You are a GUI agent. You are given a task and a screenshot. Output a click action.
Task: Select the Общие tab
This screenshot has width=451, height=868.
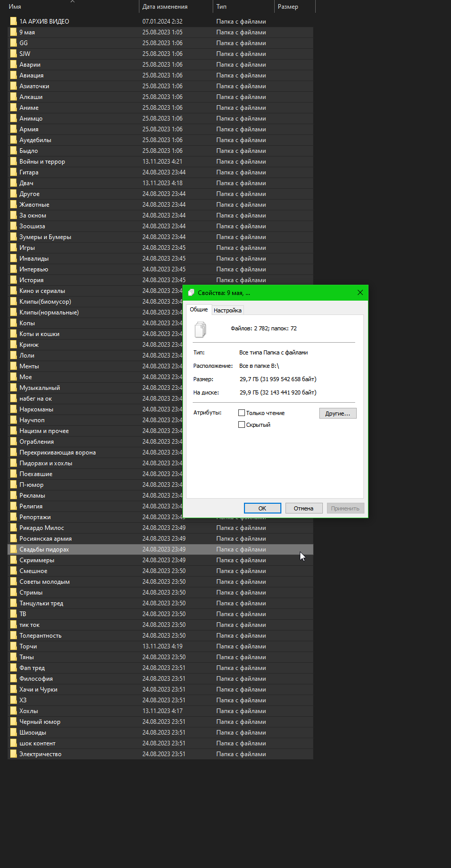(x=199, y=309)
